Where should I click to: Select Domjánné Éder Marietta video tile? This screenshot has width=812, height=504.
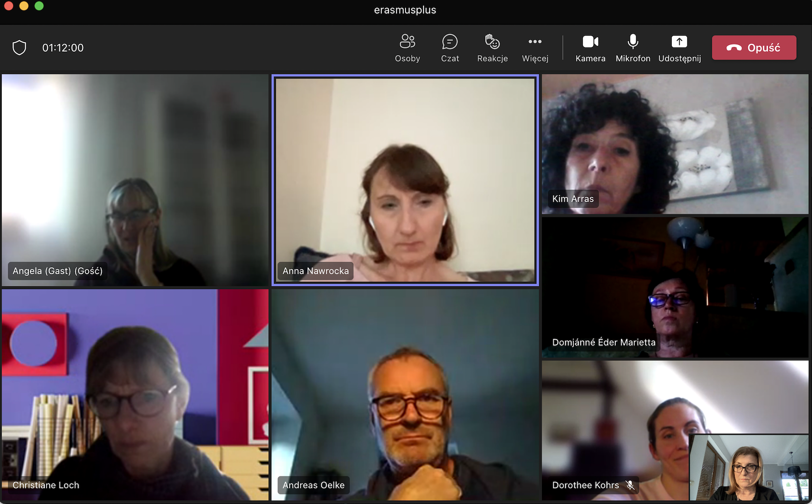click(675, 287)
